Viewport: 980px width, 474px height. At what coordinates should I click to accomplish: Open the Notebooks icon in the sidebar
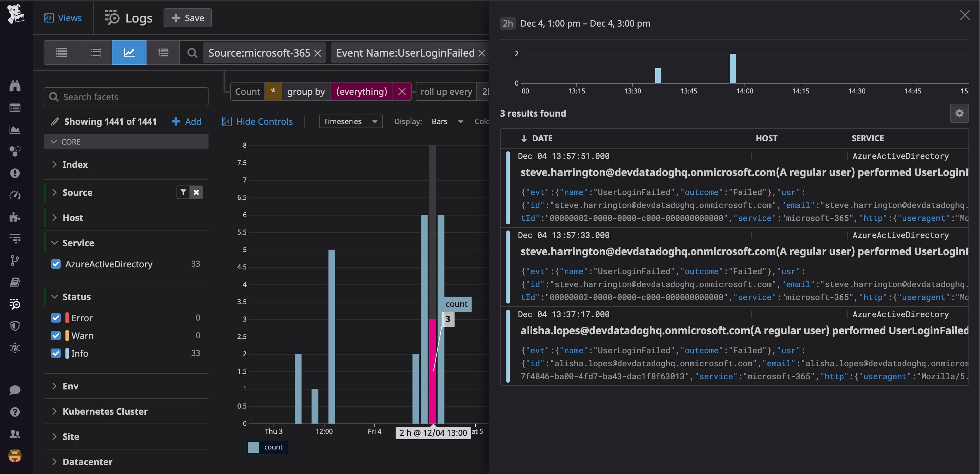click(15, 282)
